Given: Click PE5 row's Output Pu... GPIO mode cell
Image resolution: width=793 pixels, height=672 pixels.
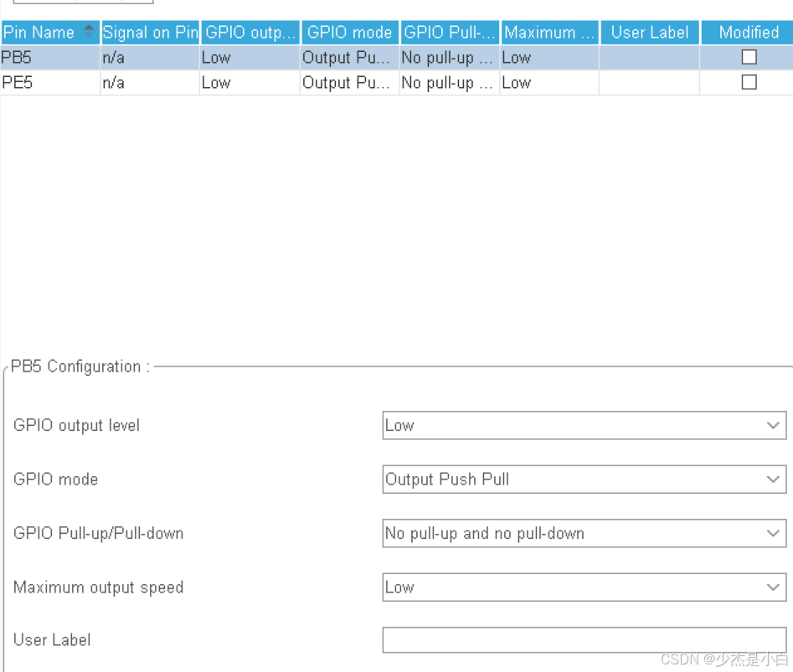Looking at the screenshot, I should coord(350,82).
